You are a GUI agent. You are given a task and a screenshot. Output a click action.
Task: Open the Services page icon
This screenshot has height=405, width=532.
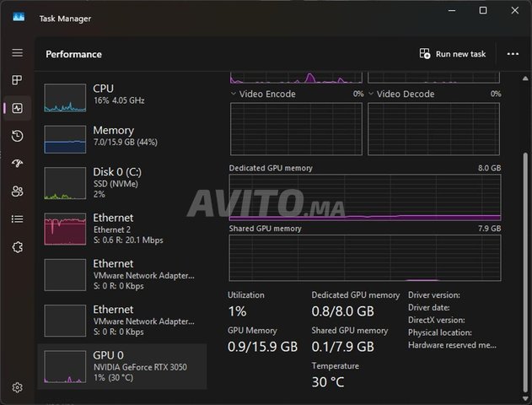pos(17,247)
